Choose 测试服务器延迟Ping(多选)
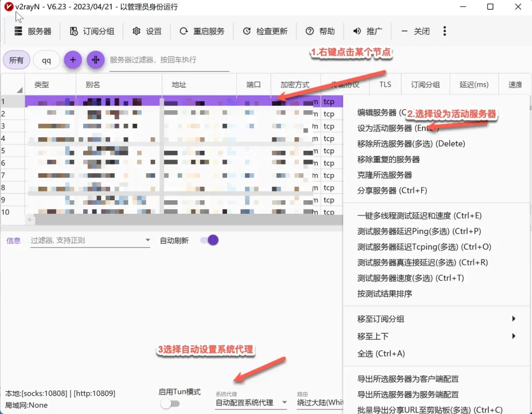The image size is (532, 414). pyautogui.click(x=436, y=231)
